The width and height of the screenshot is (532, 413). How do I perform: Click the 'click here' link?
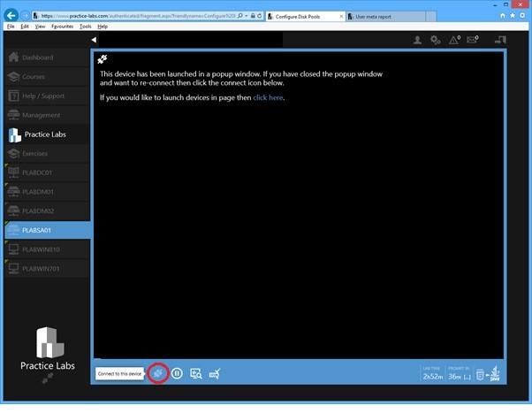[268, 97]
